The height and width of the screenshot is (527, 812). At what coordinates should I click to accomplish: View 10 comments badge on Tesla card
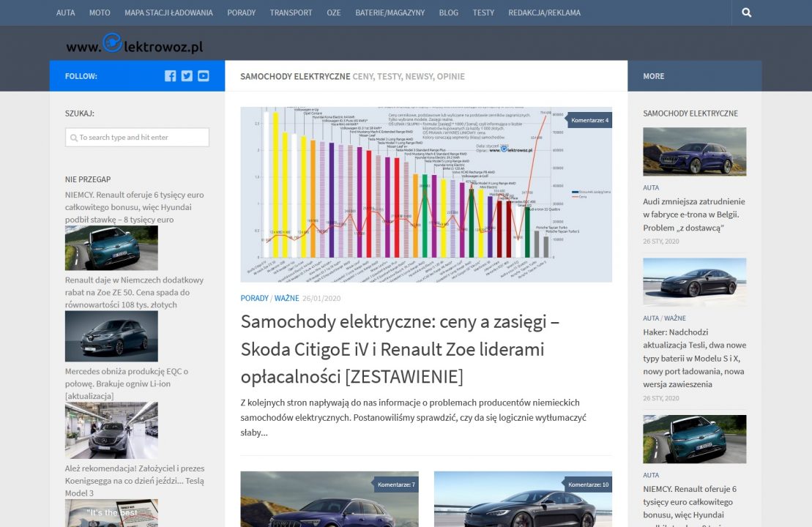[x=588, y=485]
